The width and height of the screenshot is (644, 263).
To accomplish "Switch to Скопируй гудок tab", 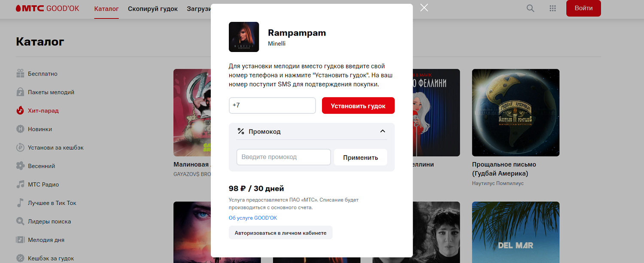I will click(x=153, y=9).
